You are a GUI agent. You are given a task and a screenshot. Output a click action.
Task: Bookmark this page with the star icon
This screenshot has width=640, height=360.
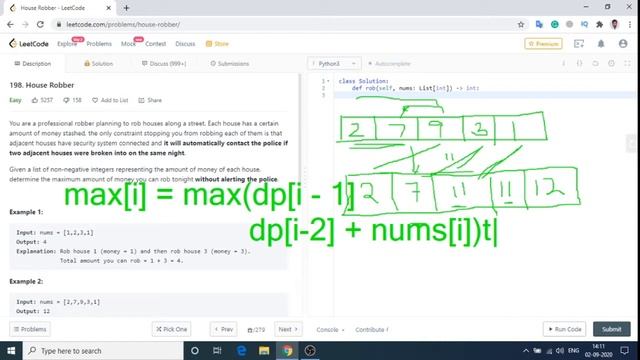[x=521, y=24]
